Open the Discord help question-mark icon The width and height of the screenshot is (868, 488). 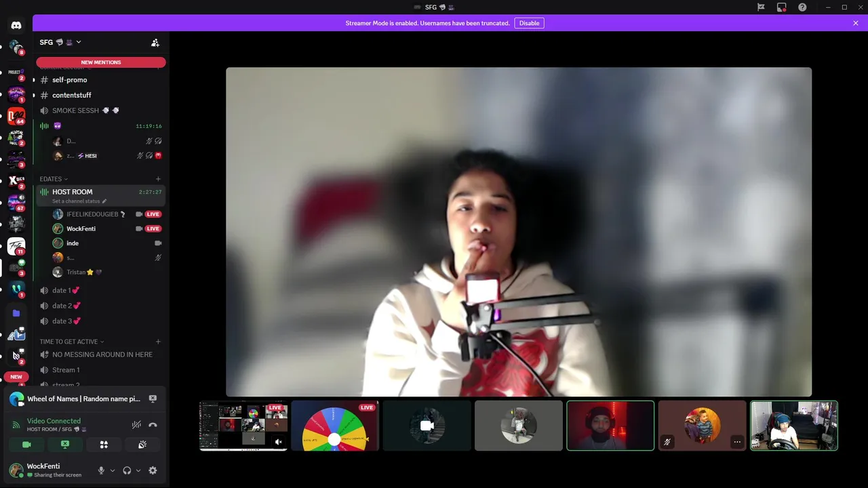(802, 7)
